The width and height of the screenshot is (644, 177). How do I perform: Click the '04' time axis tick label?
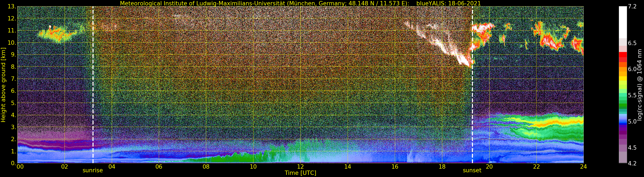coord(112,166)
